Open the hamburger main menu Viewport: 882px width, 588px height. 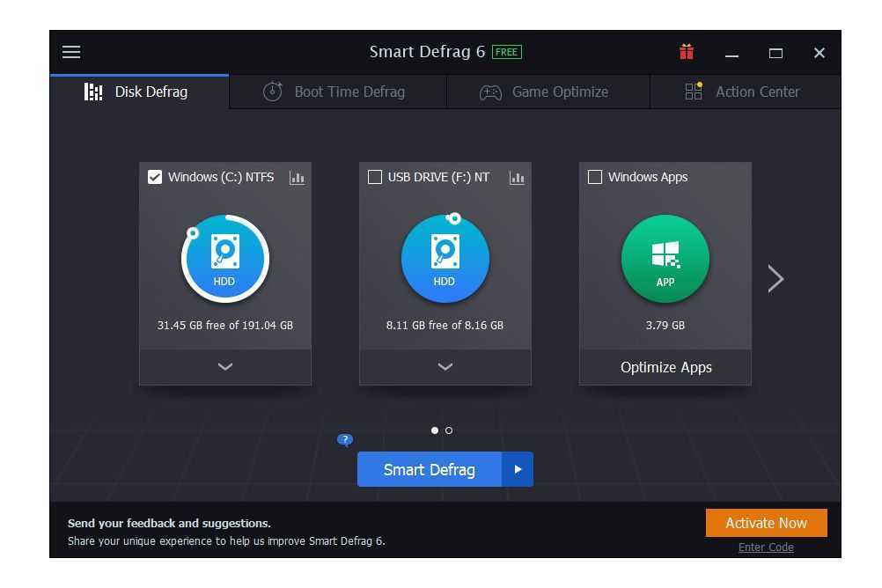pos(71,52)
